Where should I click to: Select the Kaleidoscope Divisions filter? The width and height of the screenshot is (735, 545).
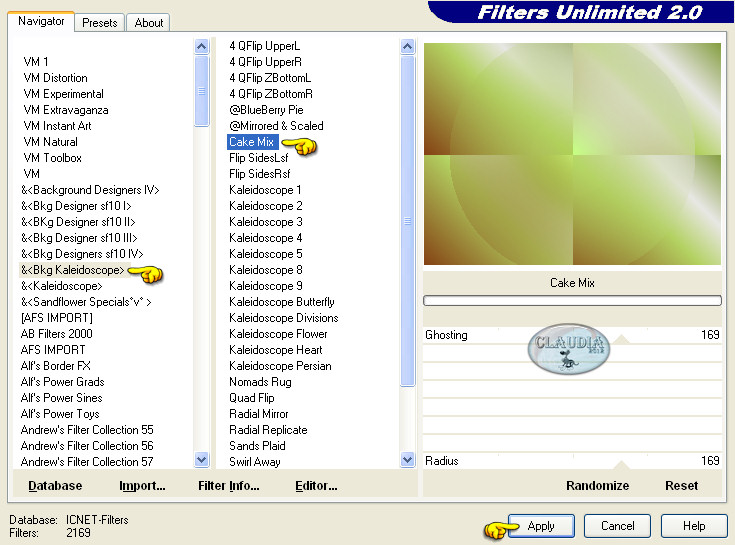coord(284,318)
